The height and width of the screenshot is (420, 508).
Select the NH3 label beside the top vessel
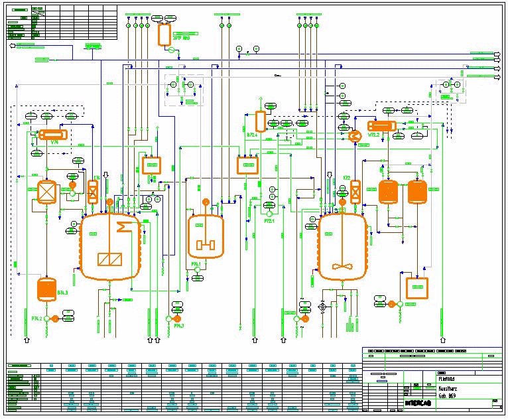(181, 38)
